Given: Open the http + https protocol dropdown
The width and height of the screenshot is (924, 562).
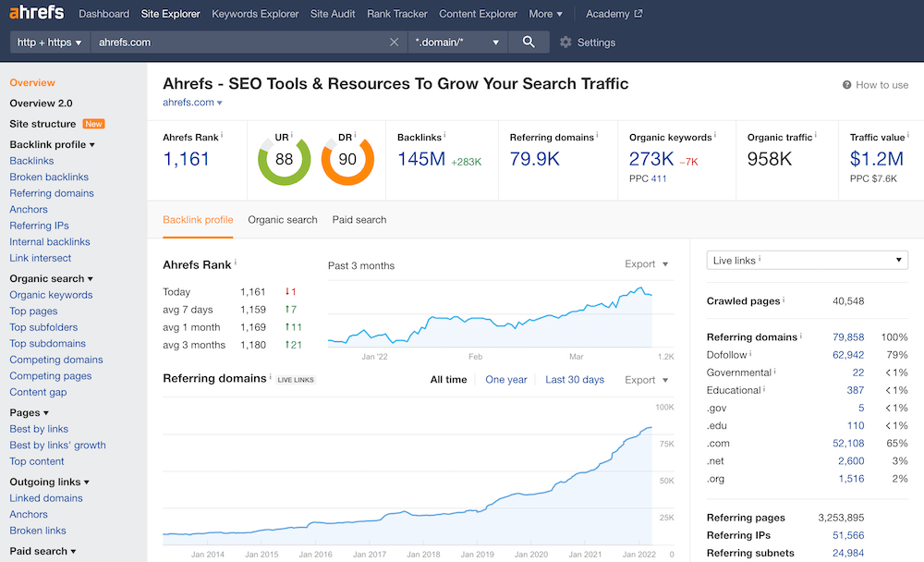Looking at the screenshot, I should (50, 42).
